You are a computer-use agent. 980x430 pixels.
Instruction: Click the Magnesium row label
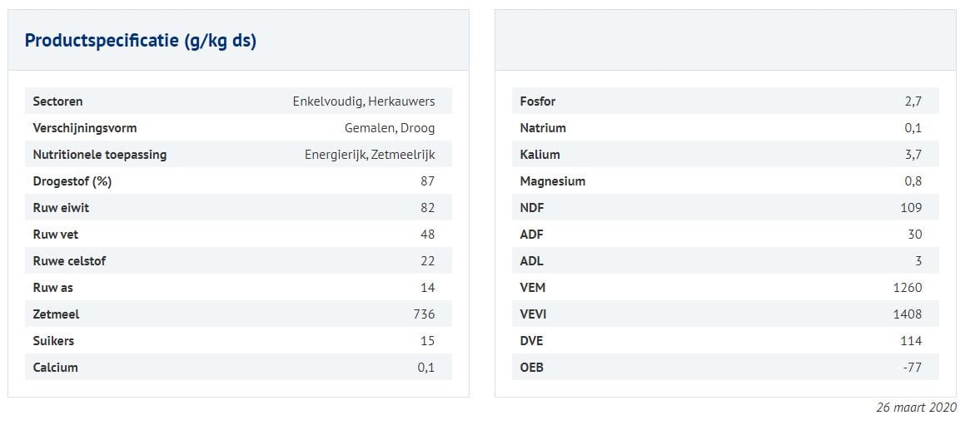tap(552, 181)
